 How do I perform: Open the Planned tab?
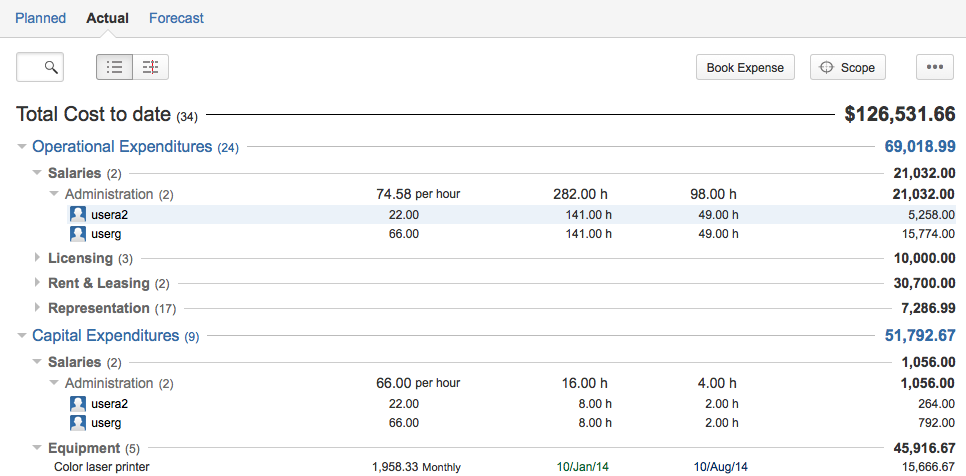pyautogui.click(x=41, y=18)
